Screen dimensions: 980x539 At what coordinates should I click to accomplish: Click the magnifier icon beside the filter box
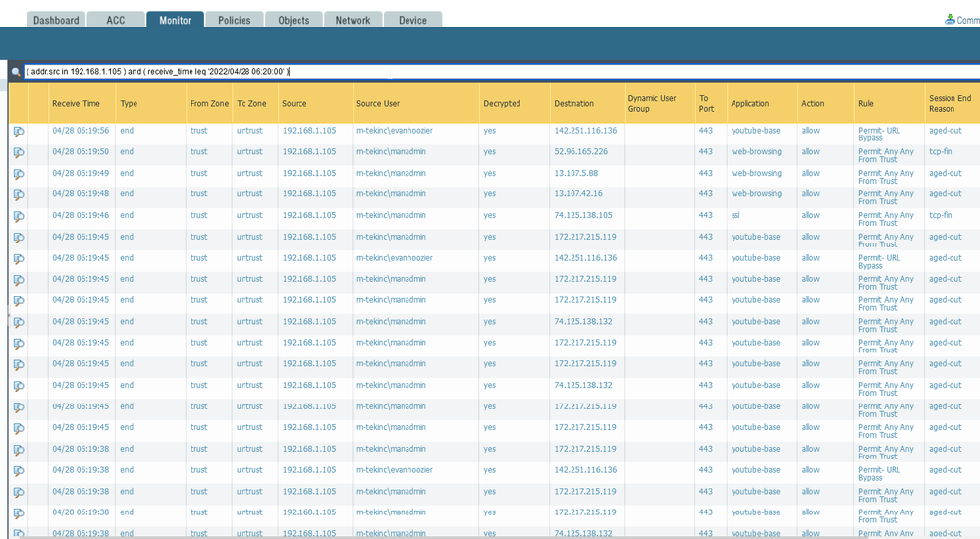coord(16,72)
